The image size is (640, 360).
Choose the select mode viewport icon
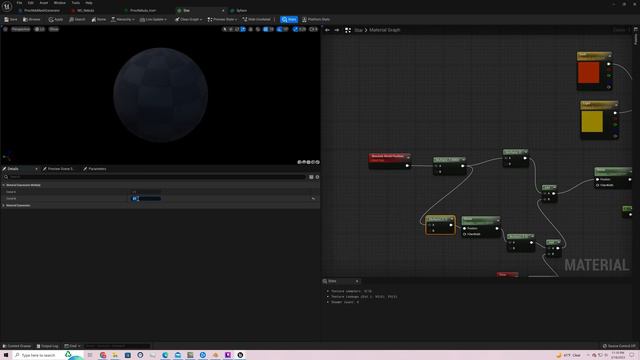(224, 29)
